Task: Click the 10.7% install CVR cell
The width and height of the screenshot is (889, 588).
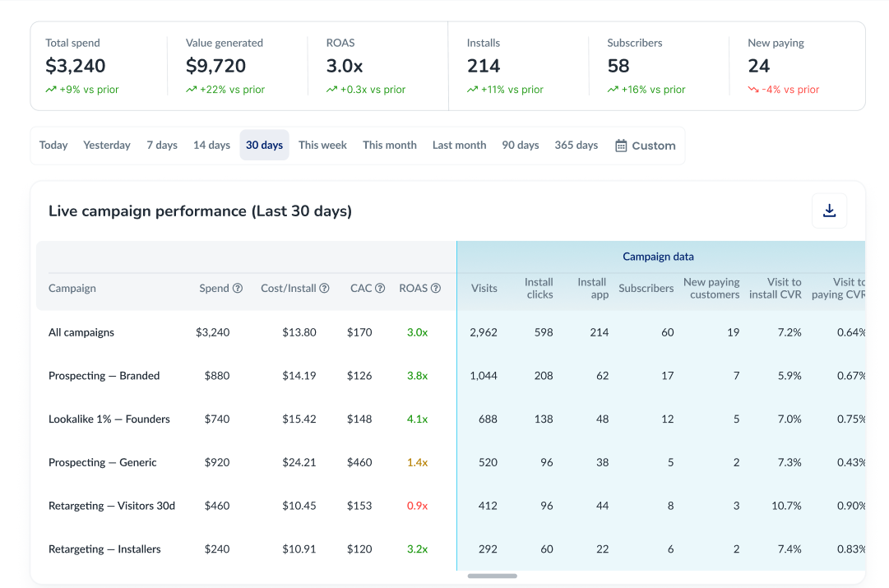Action: tap(786, 506)
